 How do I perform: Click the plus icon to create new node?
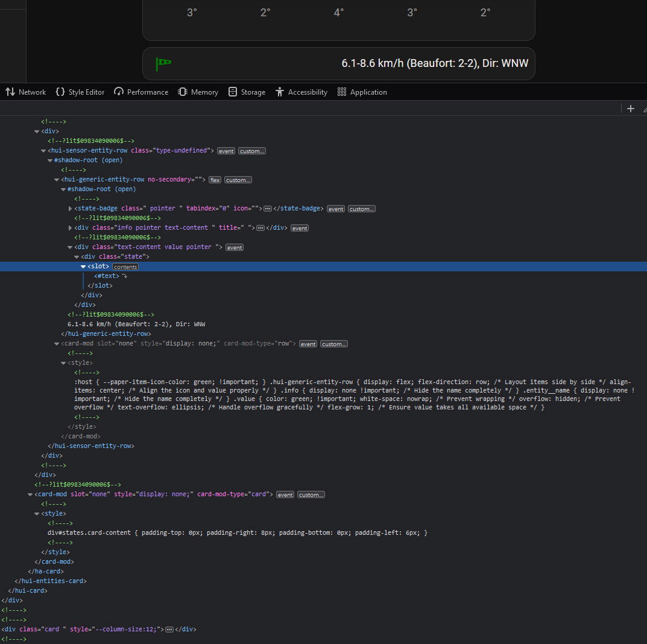630,109
